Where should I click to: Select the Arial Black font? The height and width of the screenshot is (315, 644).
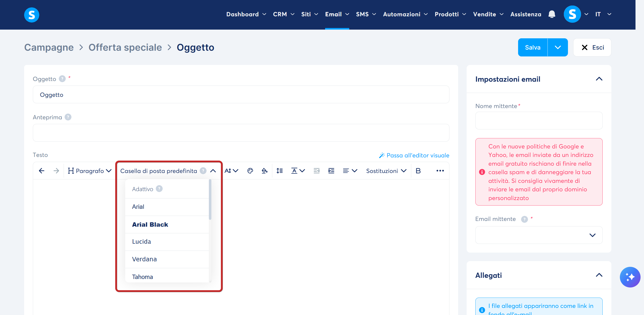click(x=167, y=224)
